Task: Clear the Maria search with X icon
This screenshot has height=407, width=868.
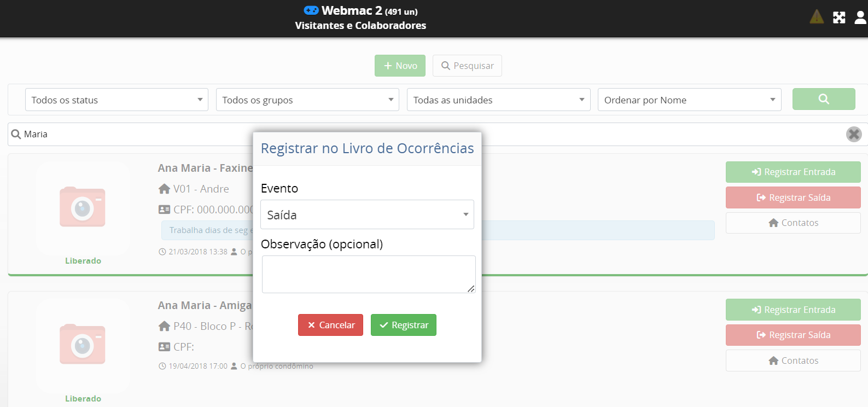Action: (x=853, y=134)
